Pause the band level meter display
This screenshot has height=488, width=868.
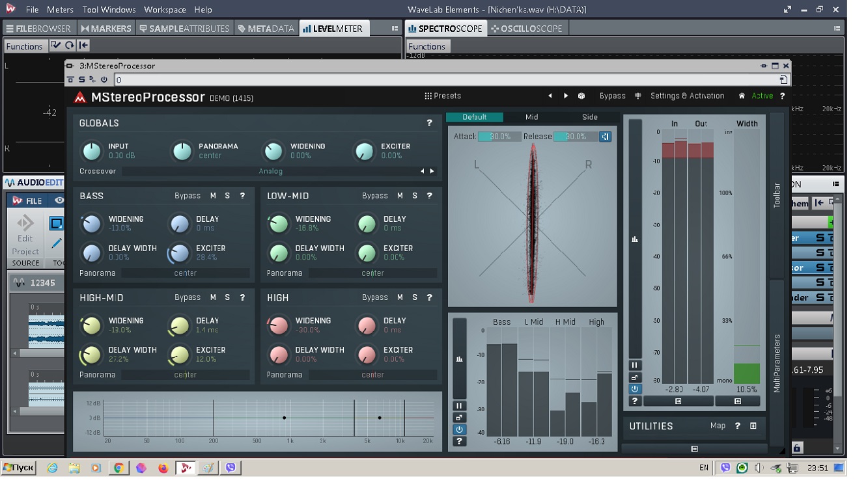[460, 405]
